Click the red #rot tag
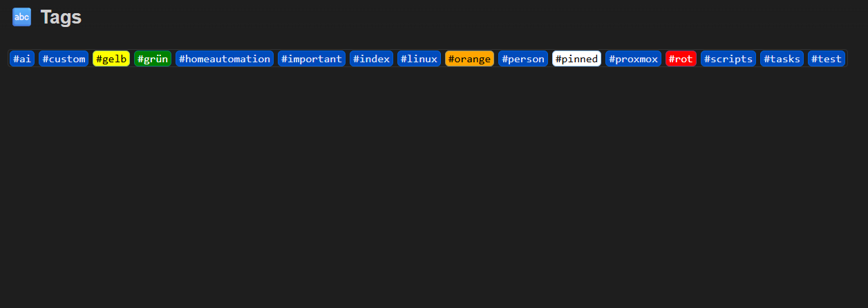 click(x=681, y=59)
